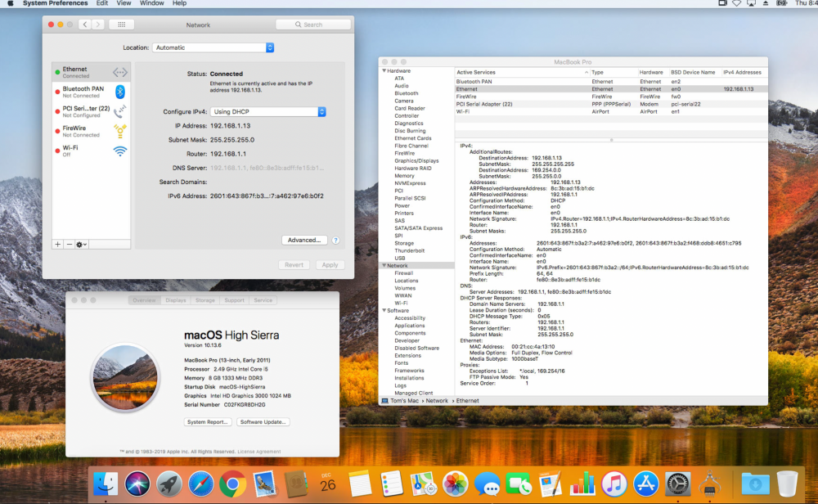Open Contacts book icon in Dock
Screen dimensions: 818x504
pos(296,484)
